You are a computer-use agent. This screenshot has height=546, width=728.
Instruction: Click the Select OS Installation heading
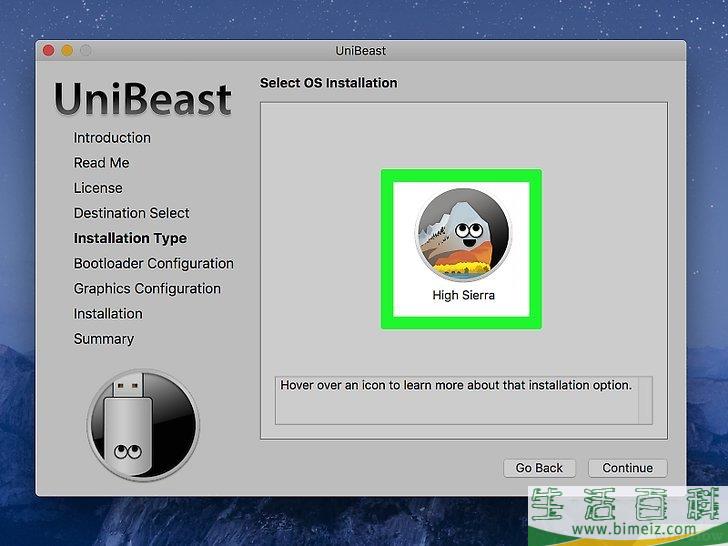click(x=328, y=83)
